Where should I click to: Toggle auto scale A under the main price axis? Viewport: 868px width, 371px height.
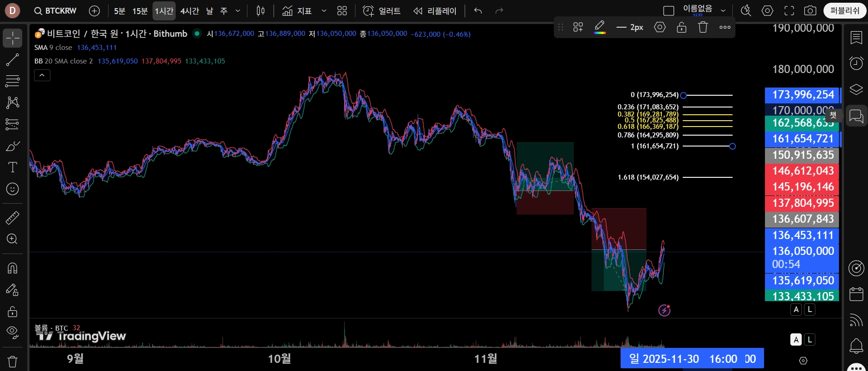[x=796, y=309]
